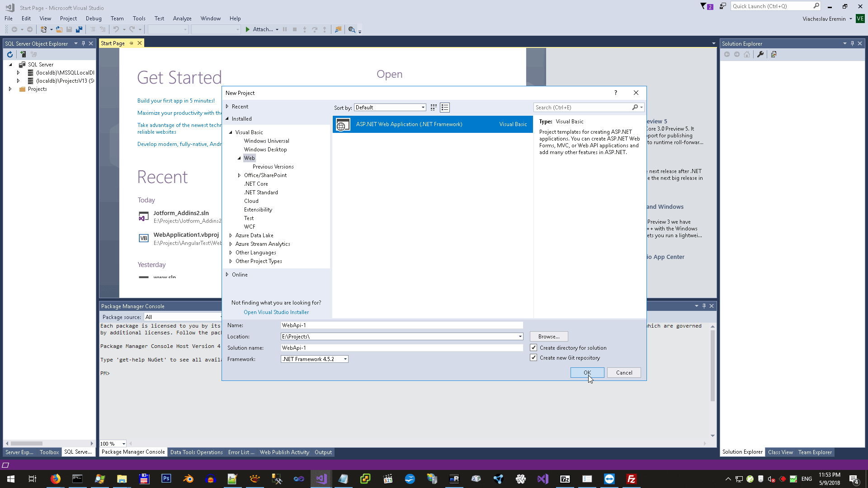Viewport: 868px width, 488px height.
Task: Click the Save All toolbar icon
Action: [79, 29]
